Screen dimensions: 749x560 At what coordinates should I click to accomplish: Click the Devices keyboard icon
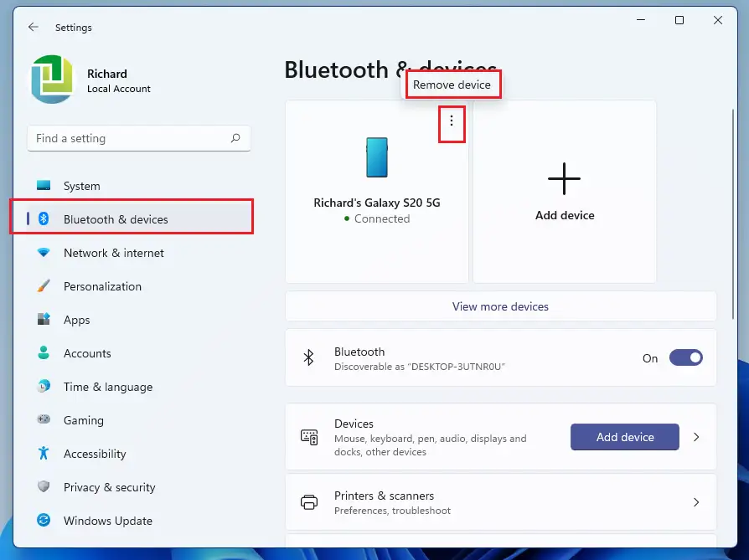tap(309, 437)
